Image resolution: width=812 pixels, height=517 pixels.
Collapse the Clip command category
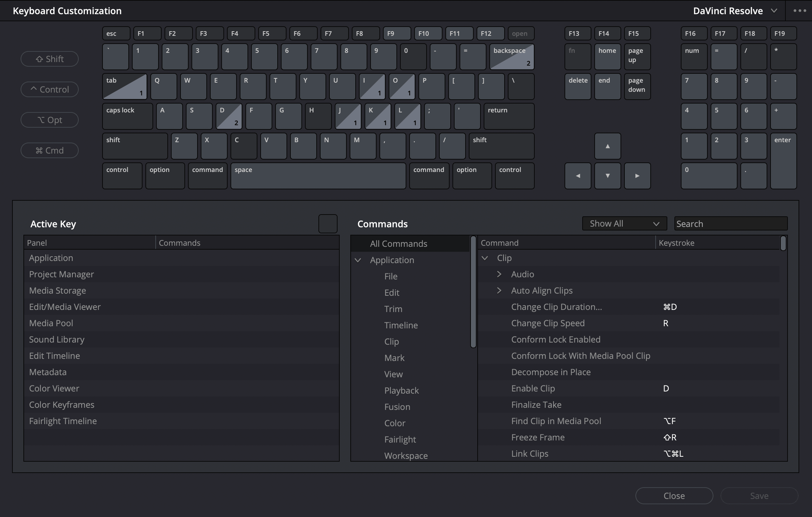(x=485, y=258)
